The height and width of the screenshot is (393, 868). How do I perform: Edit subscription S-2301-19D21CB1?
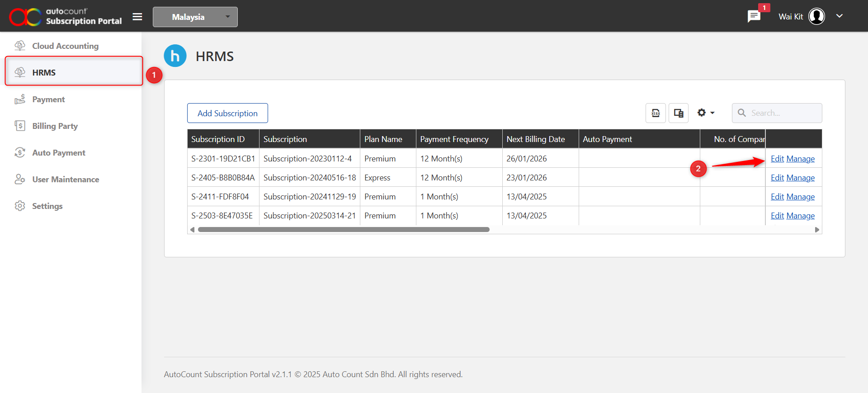pos(777,159)
